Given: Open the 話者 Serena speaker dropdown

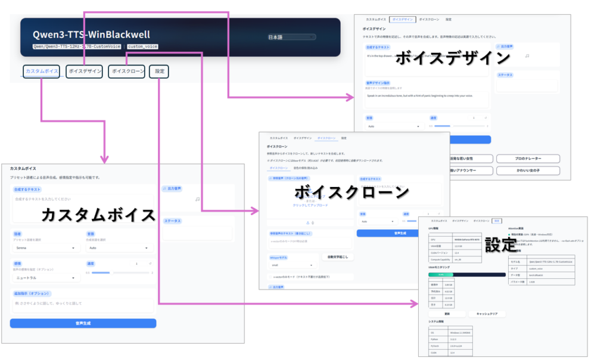Looking at the screenshot, I should tap(45, 248).
